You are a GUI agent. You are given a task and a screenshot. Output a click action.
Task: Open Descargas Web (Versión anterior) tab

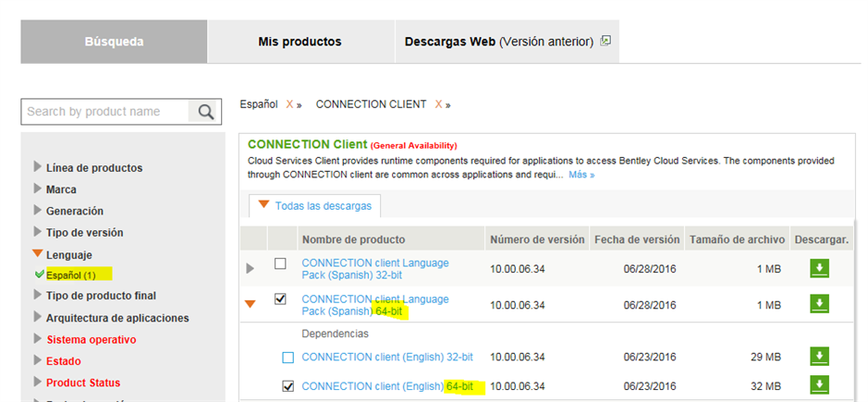[507, 42]
